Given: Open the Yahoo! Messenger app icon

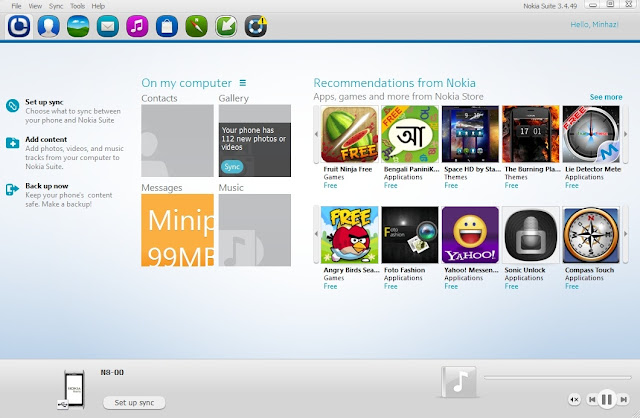Looking at the screenshot, I should (470, 235).
